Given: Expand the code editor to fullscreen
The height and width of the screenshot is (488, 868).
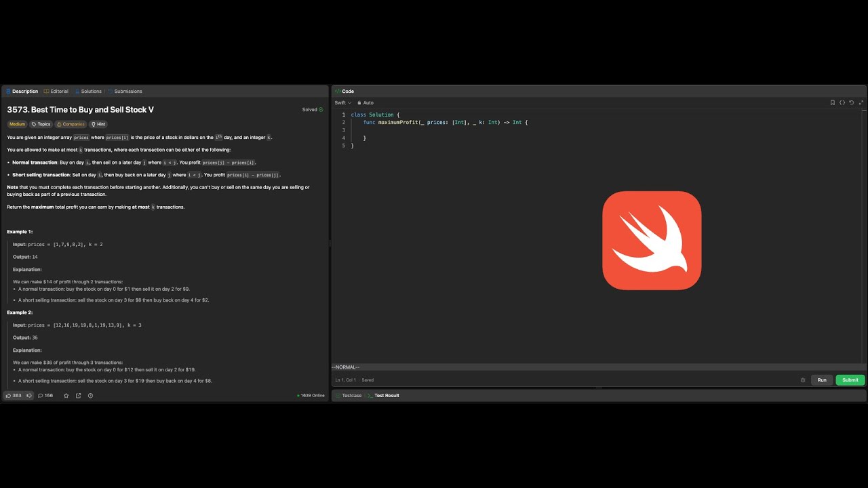Looking at the screenshot, I should pyautogui.click(x=861, y=103).
